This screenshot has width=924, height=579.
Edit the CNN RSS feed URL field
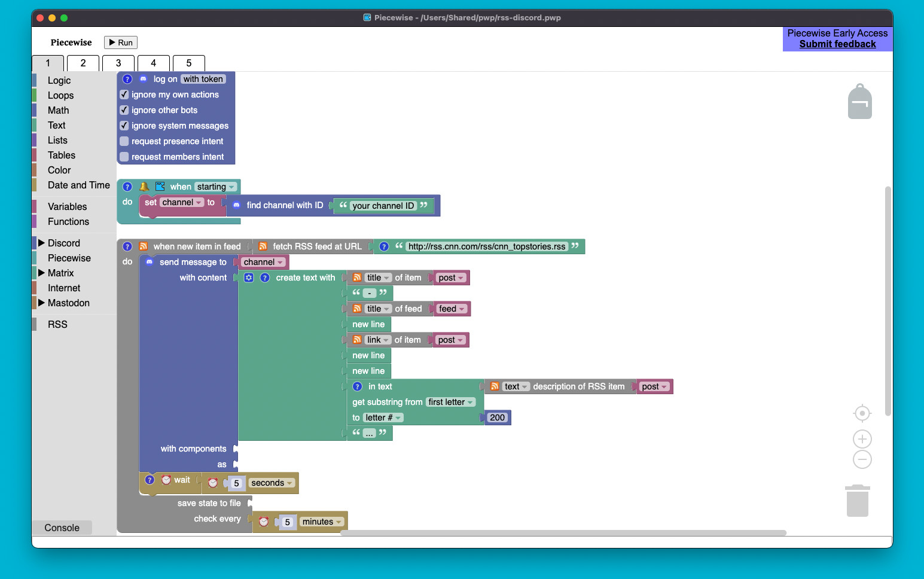point(487,246)
